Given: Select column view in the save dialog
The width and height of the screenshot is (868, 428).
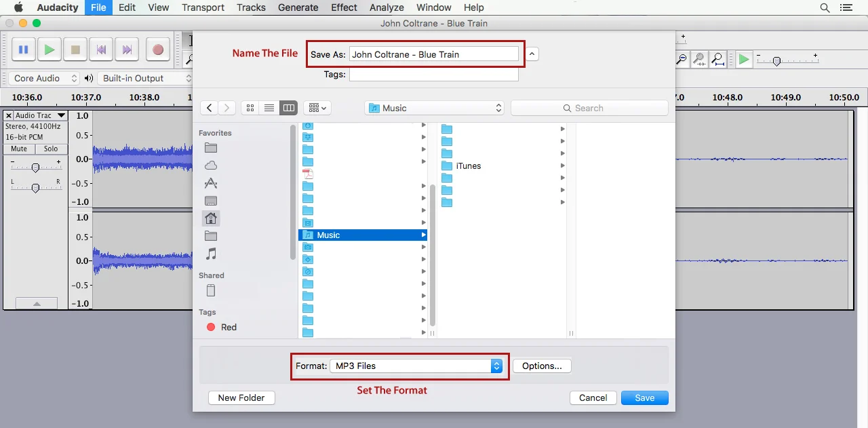Looking at the screenshot, I should pyautogui.click(x=288, y=107).
